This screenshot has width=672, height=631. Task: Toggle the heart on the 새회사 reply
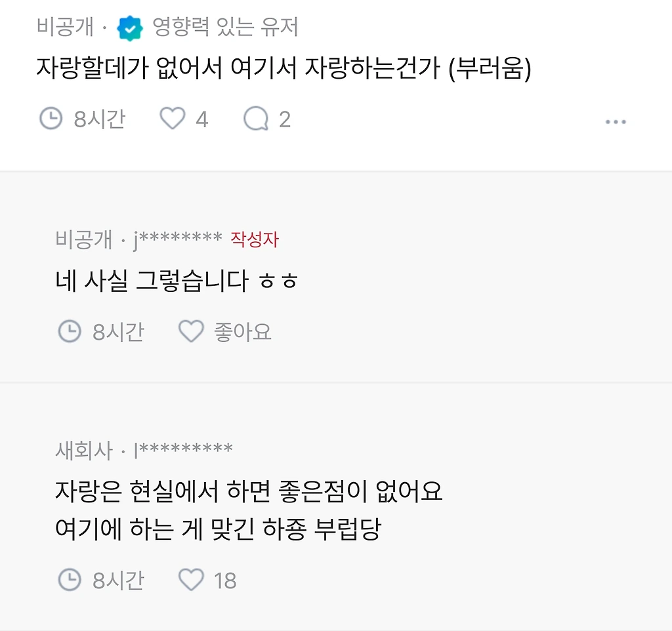[x=191, y=580]
